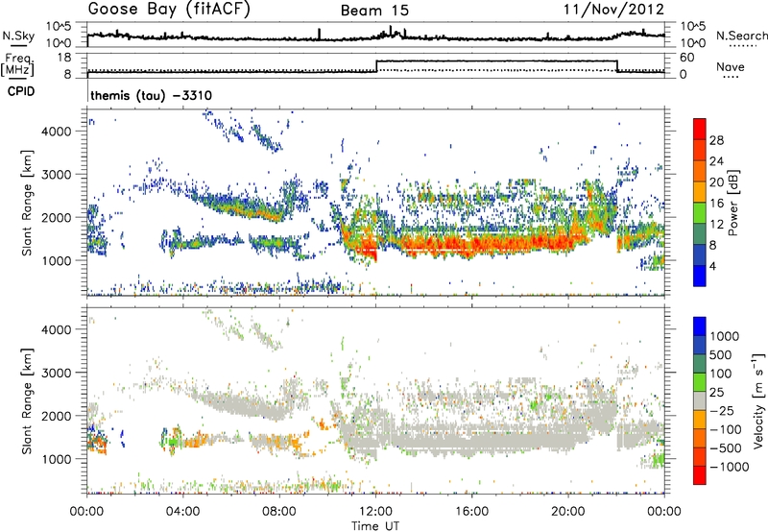Click the '16:00' time axis tick label
Viewport: 768px width, 532px height.
point(471,512)
